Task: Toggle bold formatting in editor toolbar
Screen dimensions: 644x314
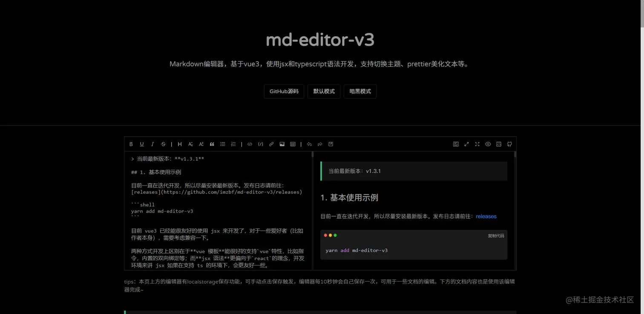Action: click(x=131, y=144)
